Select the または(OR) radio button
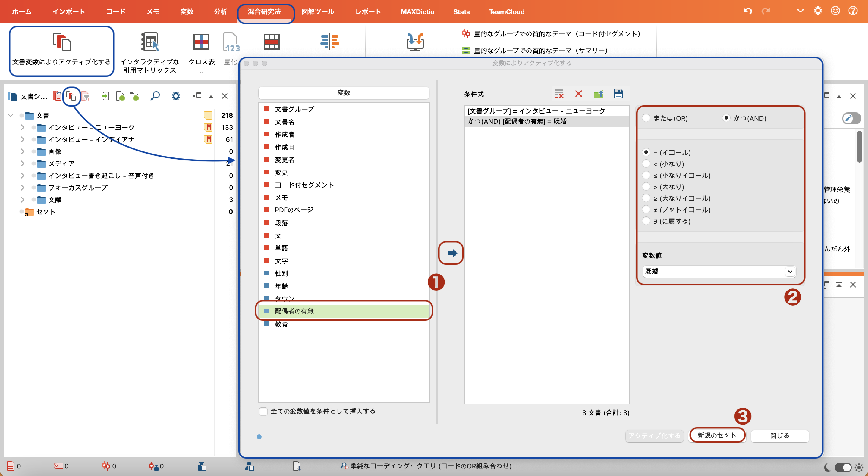The height and width of the screenshot is (476, 868). [646, 118]
